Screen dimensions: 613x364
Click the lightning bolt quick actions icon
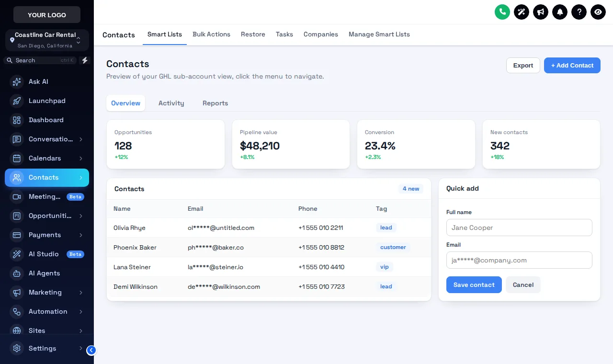(85, 60)
